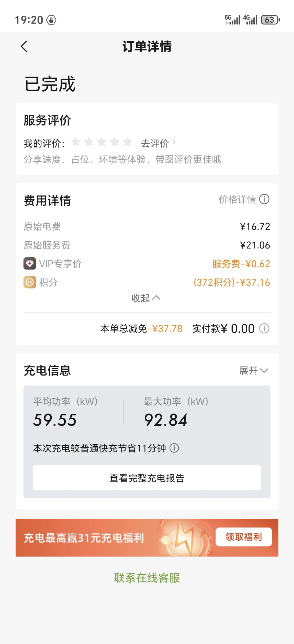Expand charging info with 展开
Image resolution: width=294 pixels, height=644 pixels.
(253, 370)
